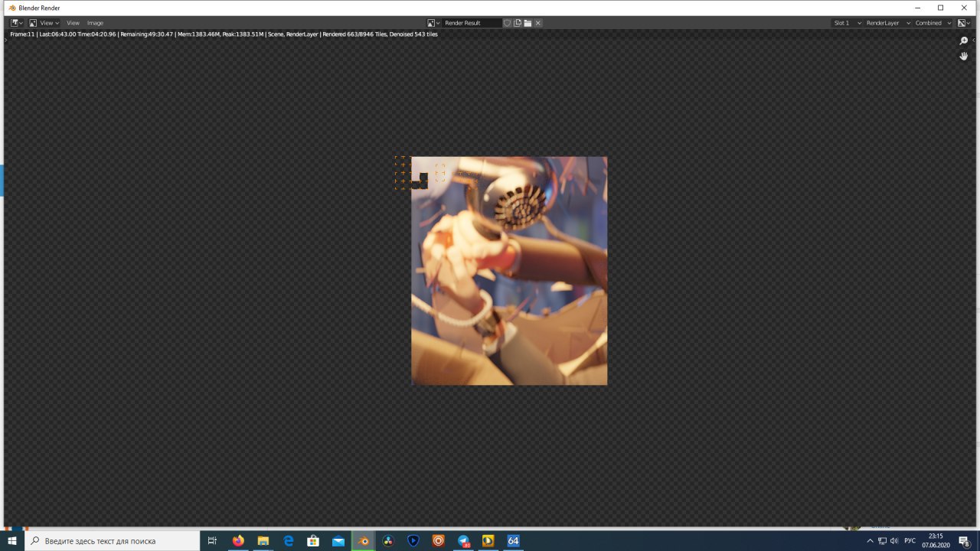Open display channels dropdown

click(x=964, y=23)
